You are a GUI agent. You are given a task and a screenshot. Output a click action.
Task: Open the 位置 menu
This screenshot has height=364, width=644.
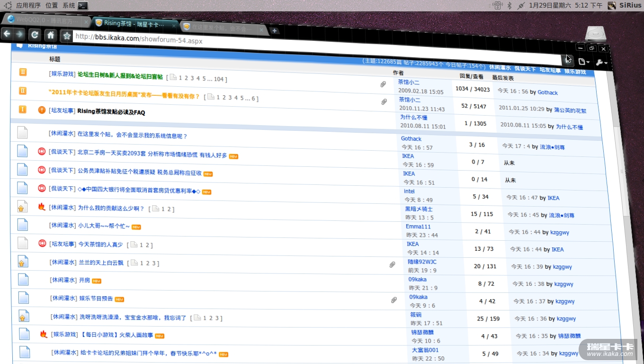tap(52, 6)
